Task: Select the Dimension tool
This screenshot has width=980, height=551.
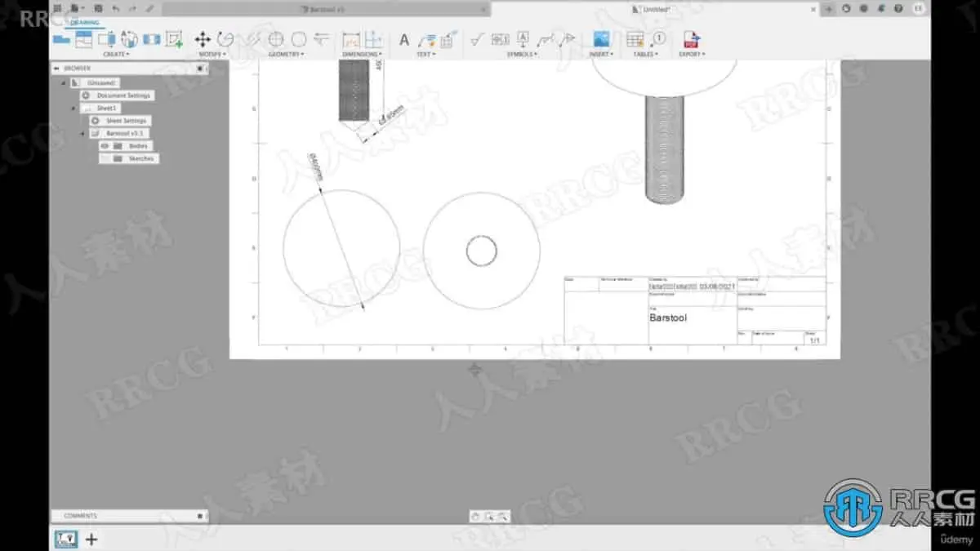Action: [x=351, y=38]
